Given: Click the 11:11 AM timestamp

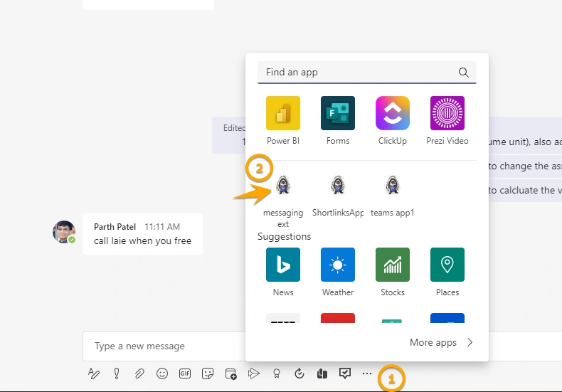Looking at the screenshot, I should pyautogui.click(x=162, y=227).
